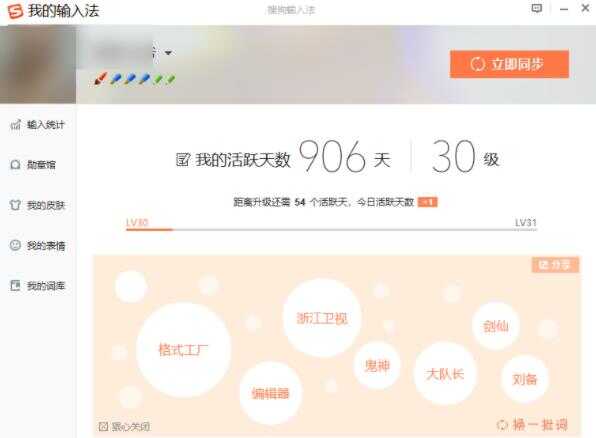Click the blurred user avatar picture
The width and height of the screenshot is (596, 438).
point(38,64)
